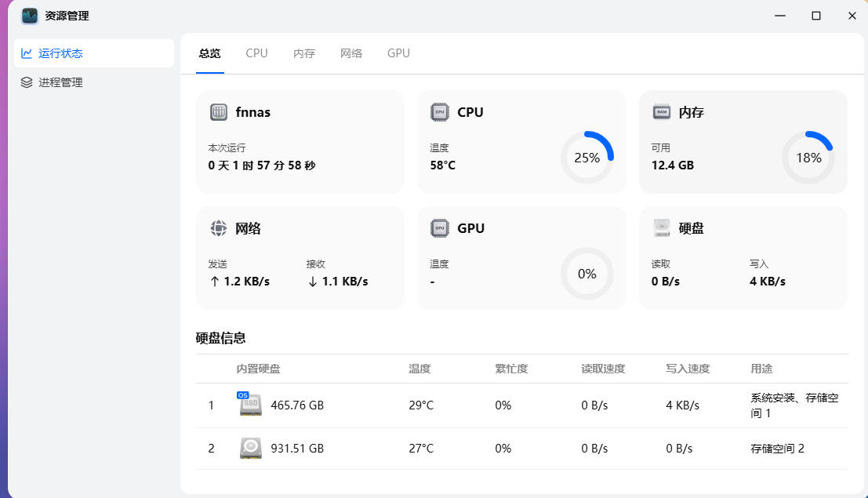
Task: Click the 硬盘 card title
Action: tap(692, 228)
